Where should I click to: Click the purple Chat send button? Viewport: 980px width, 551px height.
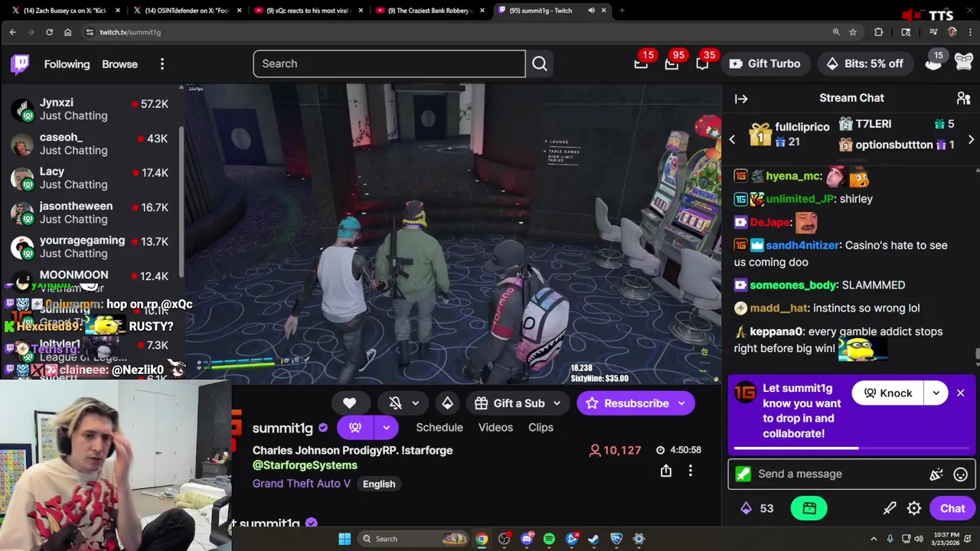coord(952,508)
